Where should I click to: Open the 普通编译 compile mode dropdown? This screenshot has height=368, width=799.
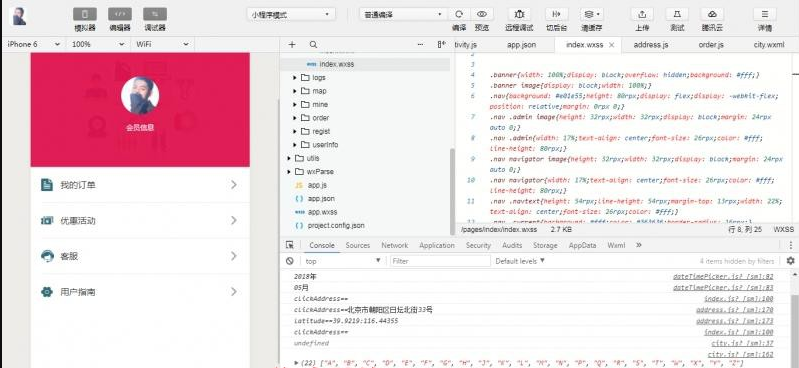(x=403, y=15)
